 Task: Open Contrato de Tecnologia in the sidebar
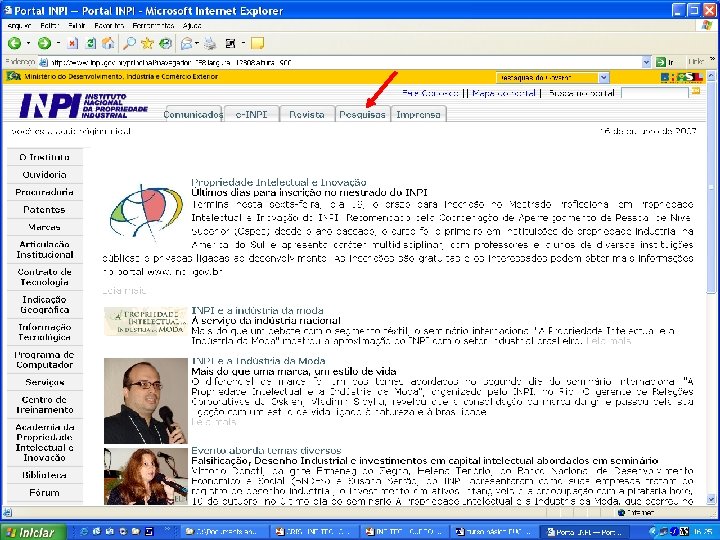(45, 277)
